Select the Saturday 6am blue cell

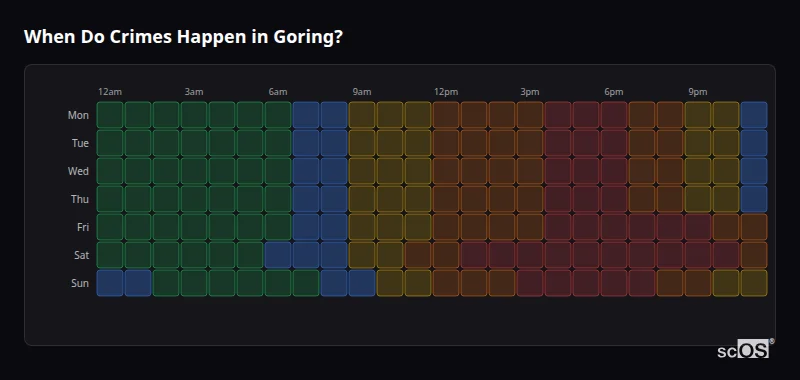(278, 255)
